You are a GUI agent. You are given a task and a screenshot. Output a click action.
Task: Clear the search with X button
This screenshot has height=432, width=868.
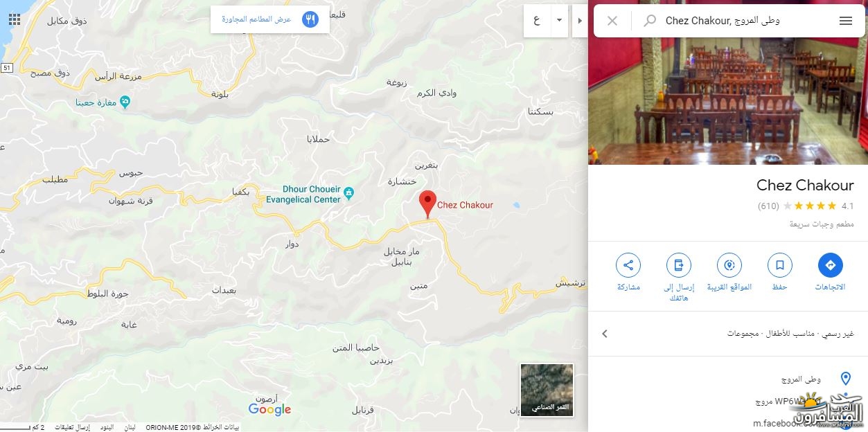pos(612,21)
